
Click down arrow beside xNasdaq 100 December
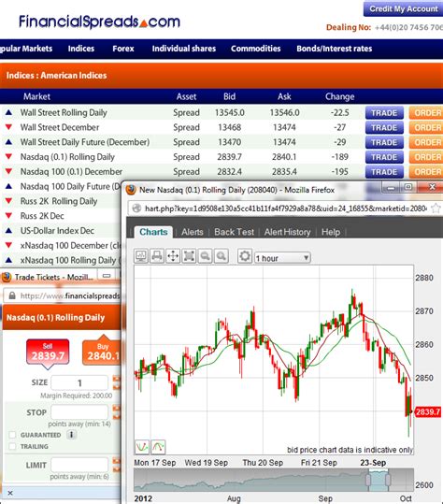[x=8, y=246]
